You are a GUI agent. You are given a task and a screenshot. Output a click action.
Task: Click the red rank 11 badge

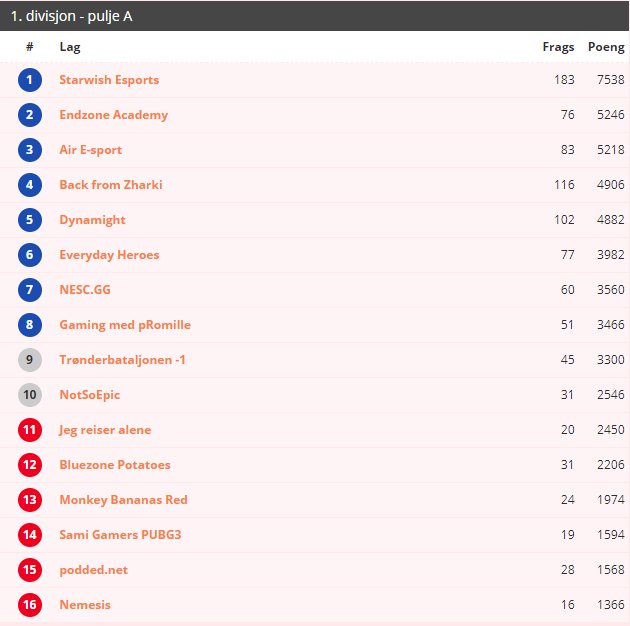30,430
